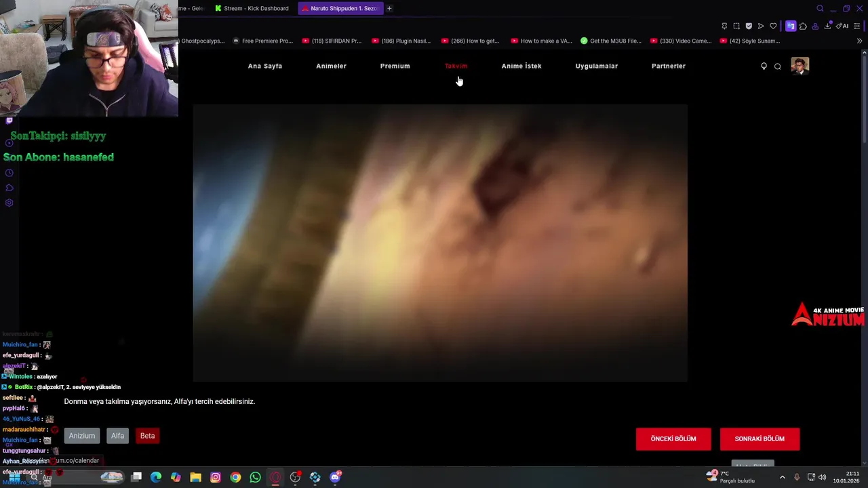Open the downloads icon in toolbar

click(827, 26)
